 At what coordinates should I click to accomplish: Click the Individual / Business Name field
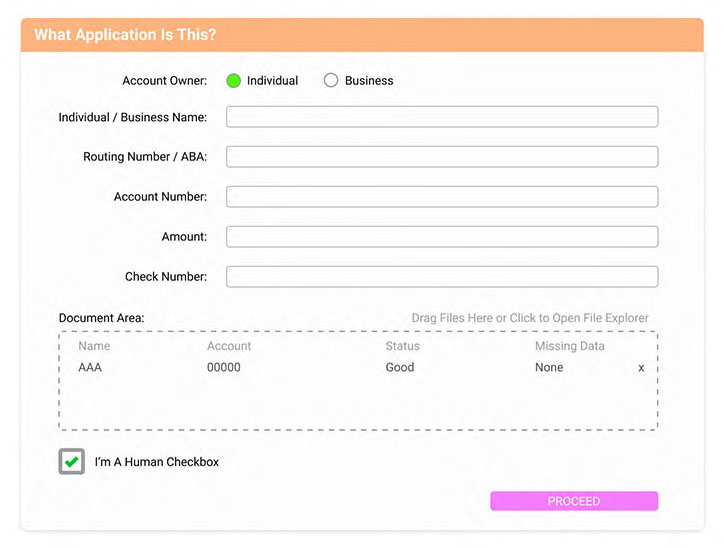(x=442, y=117)
